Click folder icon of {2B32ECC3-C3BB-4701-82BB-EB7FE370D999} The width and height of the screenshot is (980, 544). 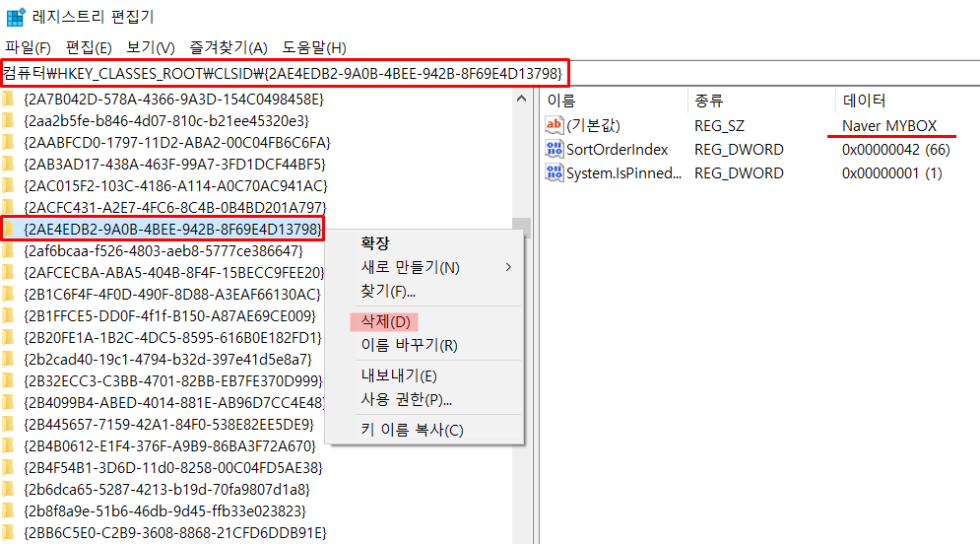point(8,380)
